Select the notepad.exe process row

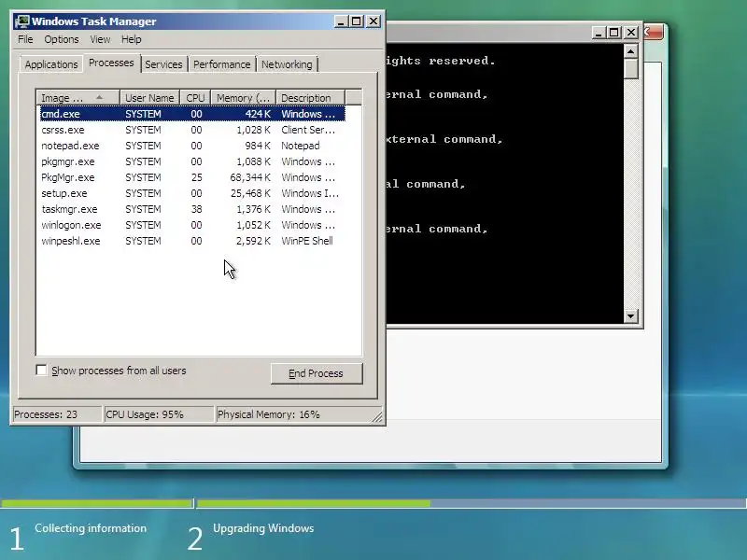192,146
